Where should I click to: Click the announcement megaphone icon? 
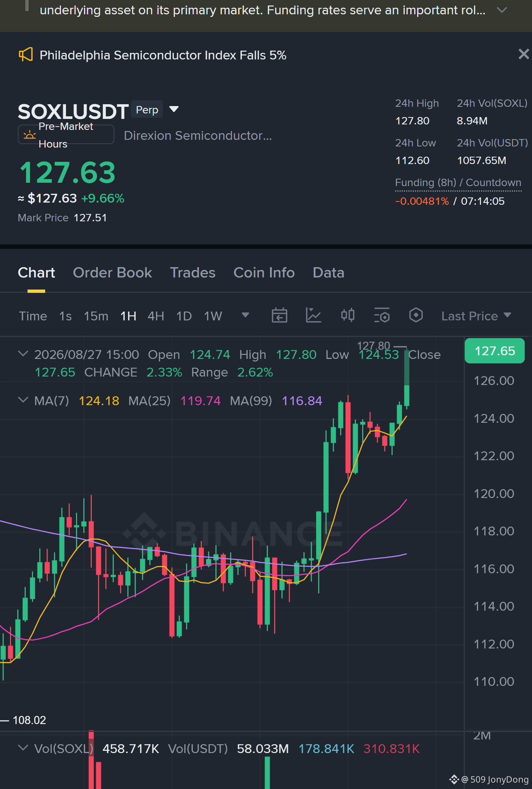point(26,55)
